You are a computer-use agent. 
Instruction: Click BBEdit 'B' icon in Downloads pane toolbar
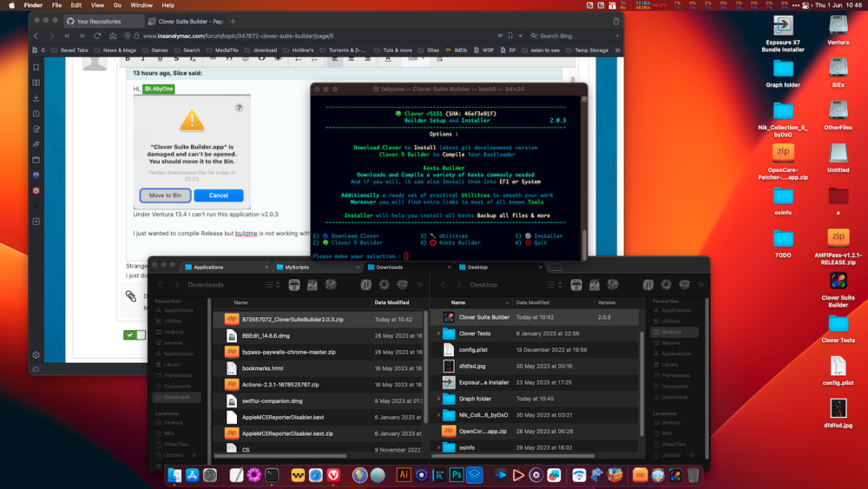click(x=366, y=285)
